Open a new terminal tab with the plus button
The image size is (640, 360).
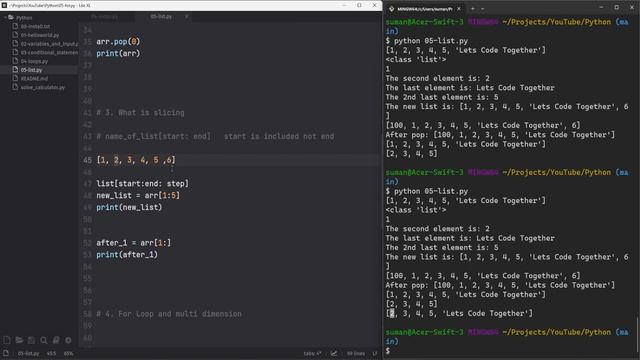(x=473, y=9)
